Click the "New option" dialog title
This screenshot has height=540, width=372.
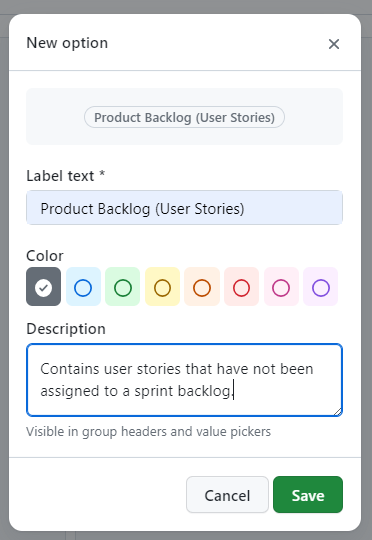coord(67,43)
